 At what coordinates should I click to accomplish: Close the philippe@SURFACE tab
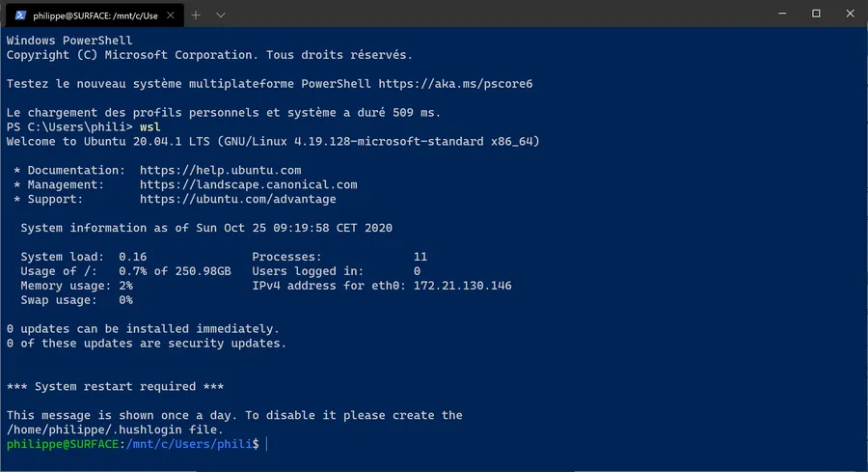tap(171, 14)
